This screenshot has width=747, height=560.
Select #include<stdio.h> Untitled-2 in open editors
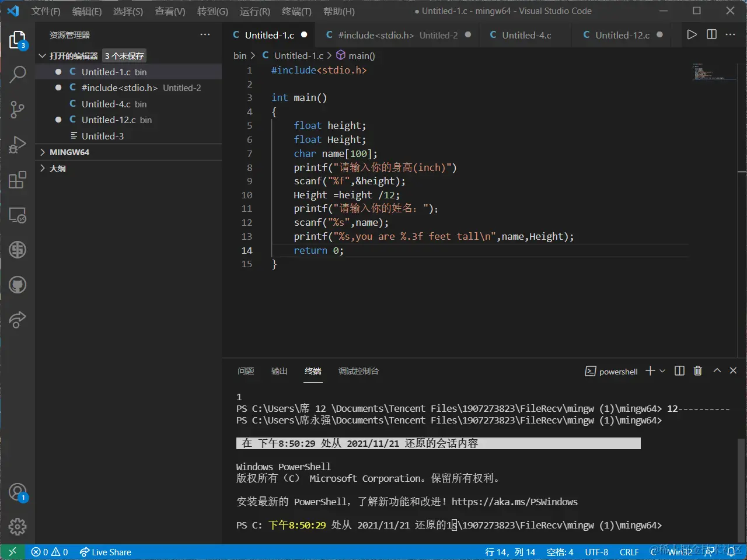128,87
